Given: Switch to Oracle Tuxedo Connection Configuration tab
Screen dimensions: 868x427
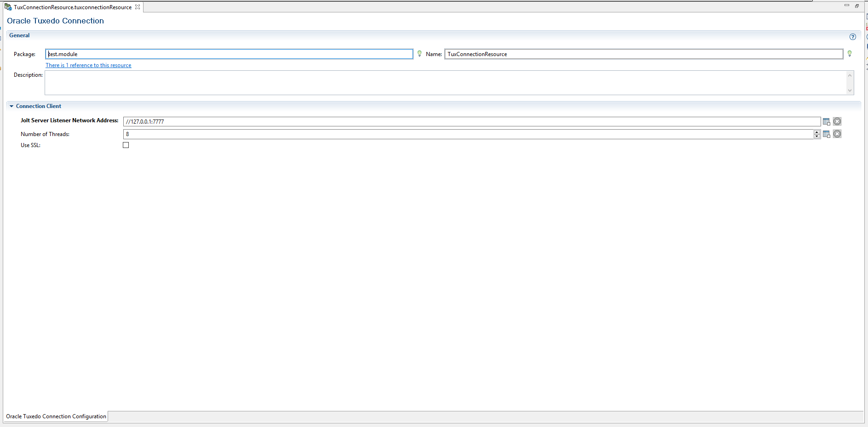Looking at the screenshot, I should click(x=56, y=416).
